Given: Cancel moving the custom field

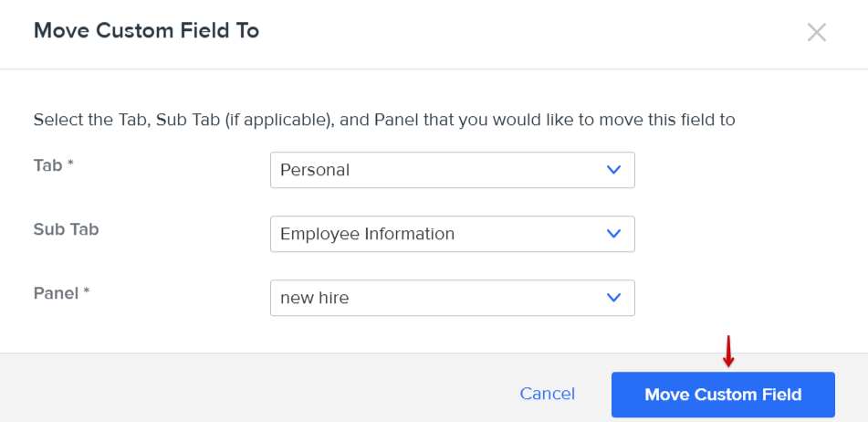Looking at the screenshot, I should pos(547,395).
